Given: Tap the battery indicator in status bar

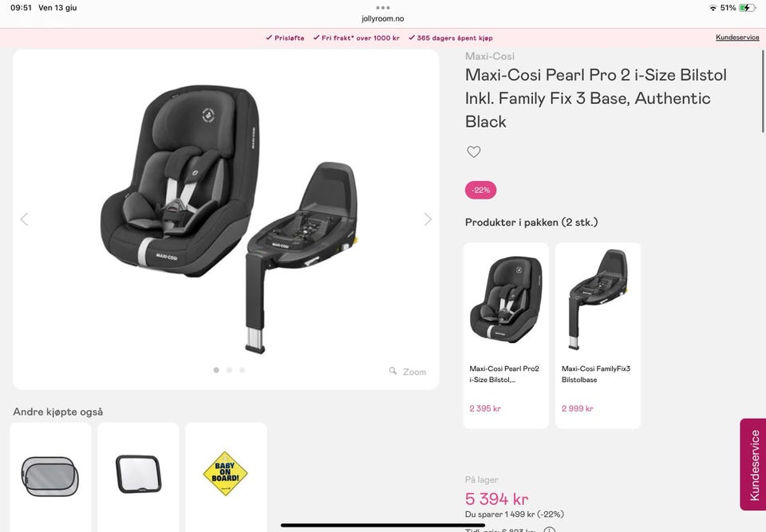Looking at the screenshot, I should point(747,8).
